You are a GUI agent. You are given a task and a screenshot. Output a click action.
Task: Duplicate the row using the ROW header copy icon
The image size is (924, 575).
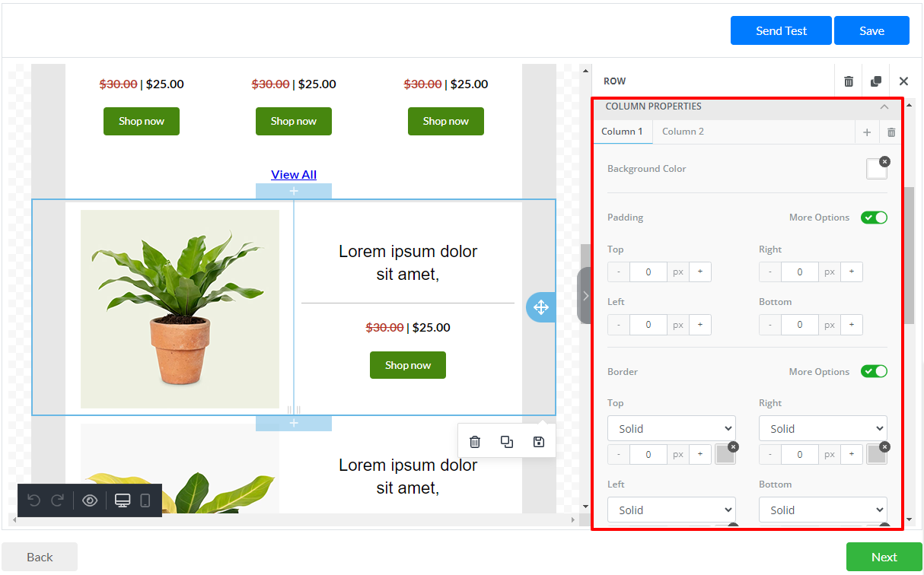[876, 81]
